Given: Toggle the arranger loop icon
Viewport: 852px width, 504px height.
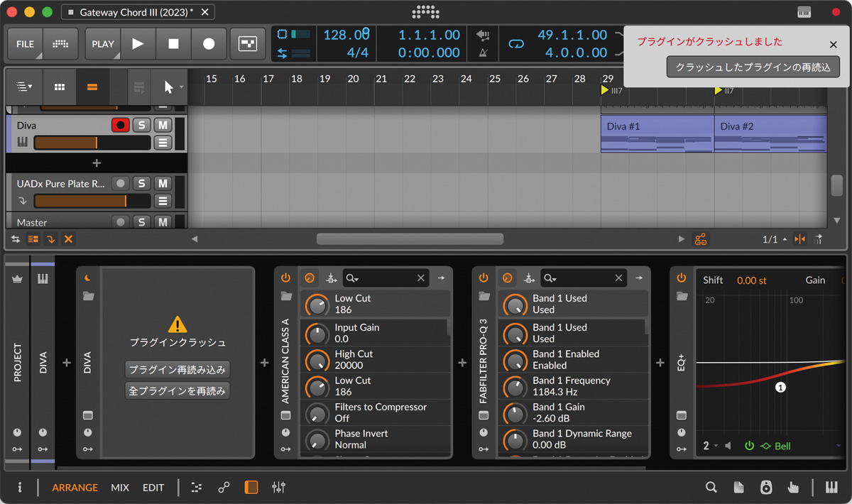Looking at the screenshot, I should (516, 44).
